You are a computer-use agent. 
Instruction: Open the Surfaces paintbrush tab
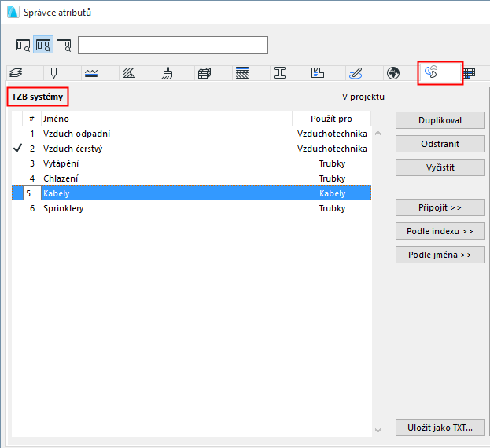click(167, 73)
